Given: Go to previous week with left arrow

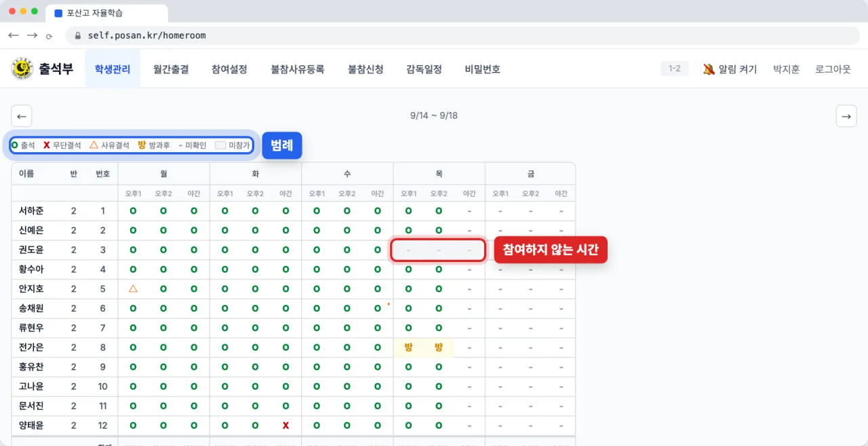Looking at the screenshot, I should point(22,116).
